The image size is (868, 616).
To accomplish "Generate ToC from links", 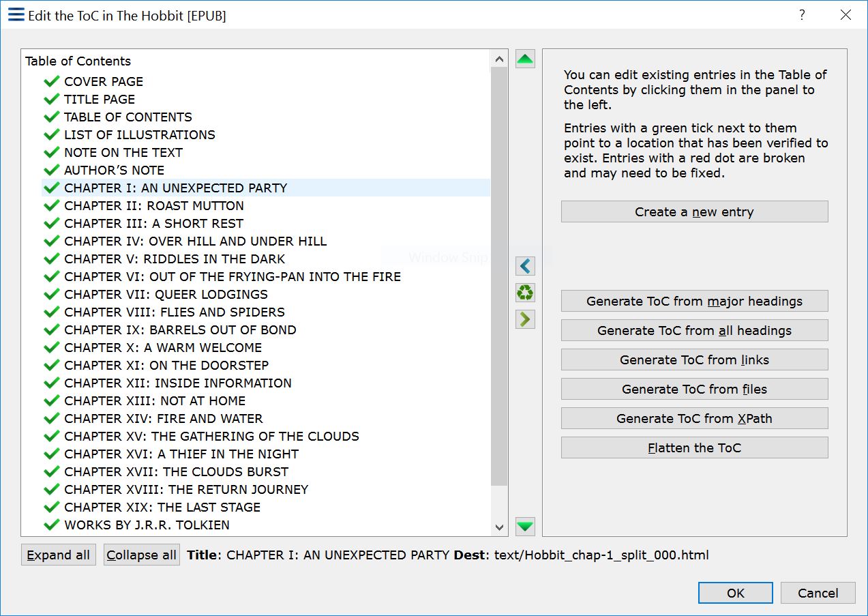I will 694,360.
